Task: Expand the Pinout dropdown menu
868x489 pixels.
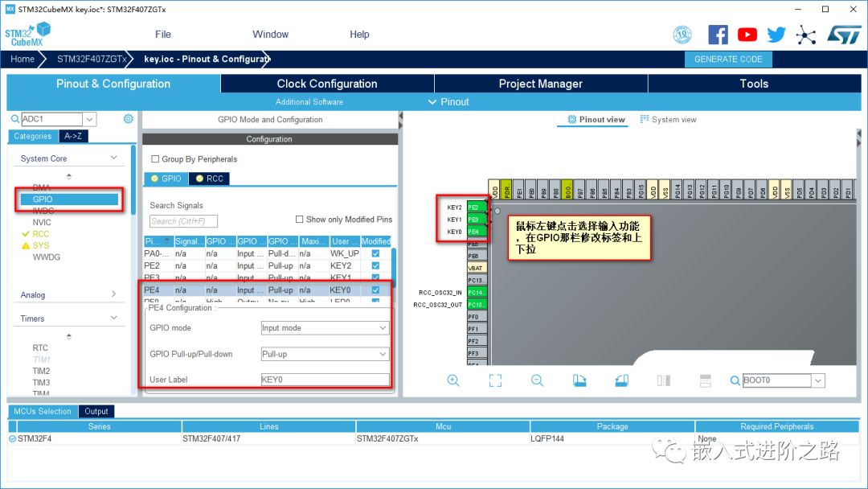Action: tap(448, 102)
